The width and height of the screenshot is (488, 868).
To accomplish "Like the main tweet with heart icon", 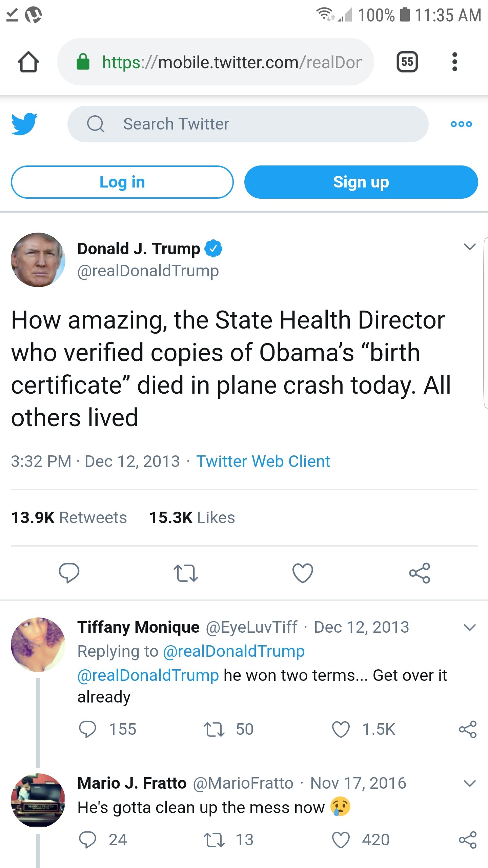I will pyautogui.click(x=303, y=573).
